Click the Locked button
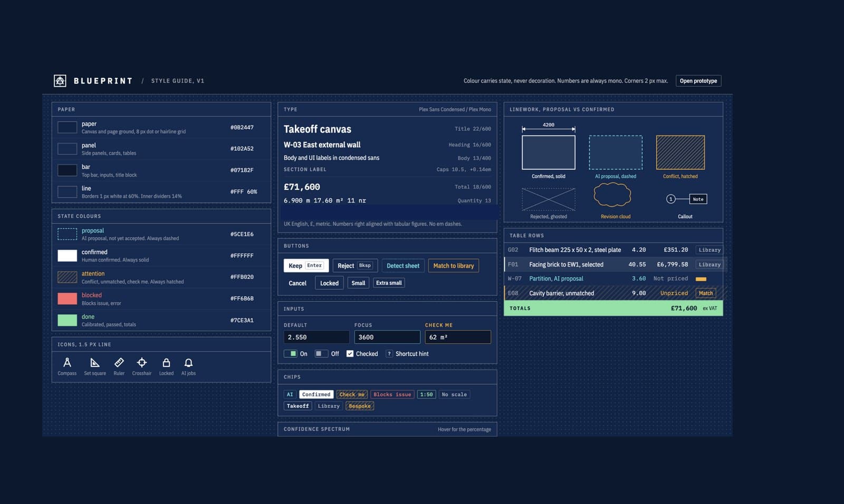Viewport: 844px width, 504px height. point(329,283)
